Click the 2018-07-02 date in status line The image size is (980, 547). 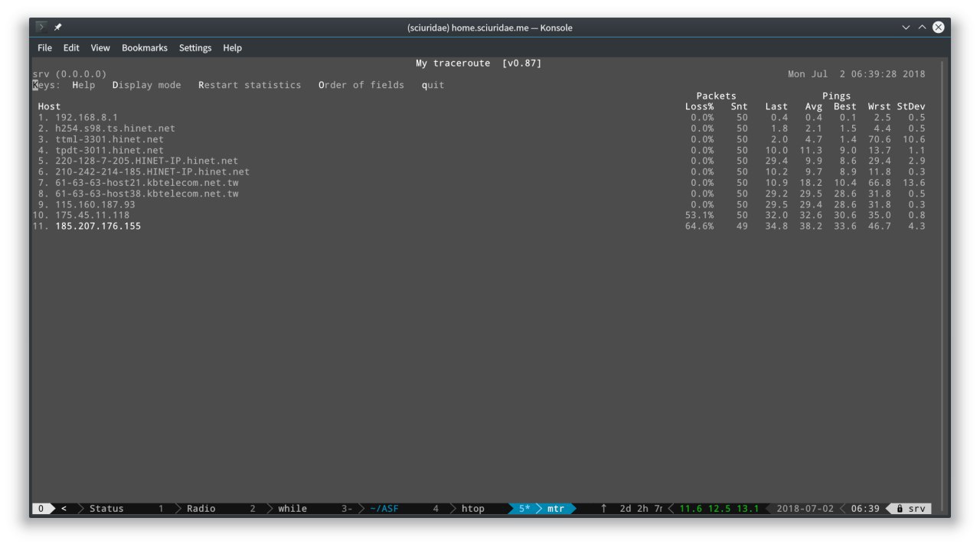tap(805, 508)
